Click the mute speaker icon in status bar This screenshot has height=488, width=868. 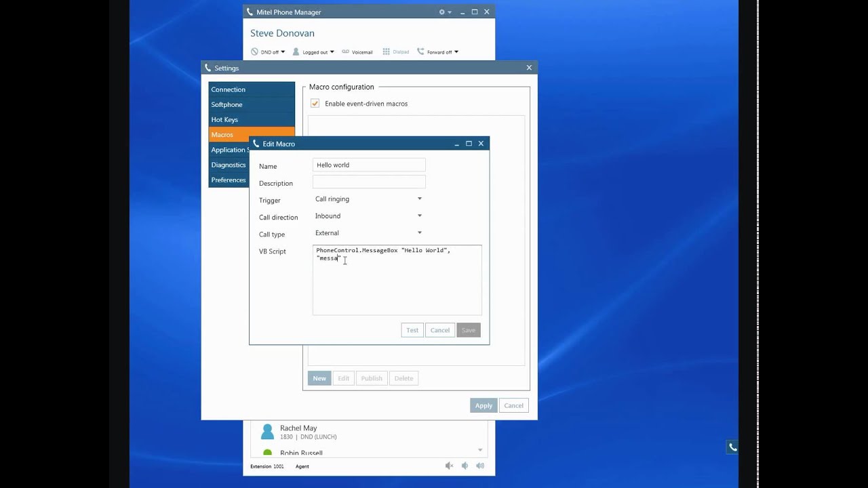[449, 466]
